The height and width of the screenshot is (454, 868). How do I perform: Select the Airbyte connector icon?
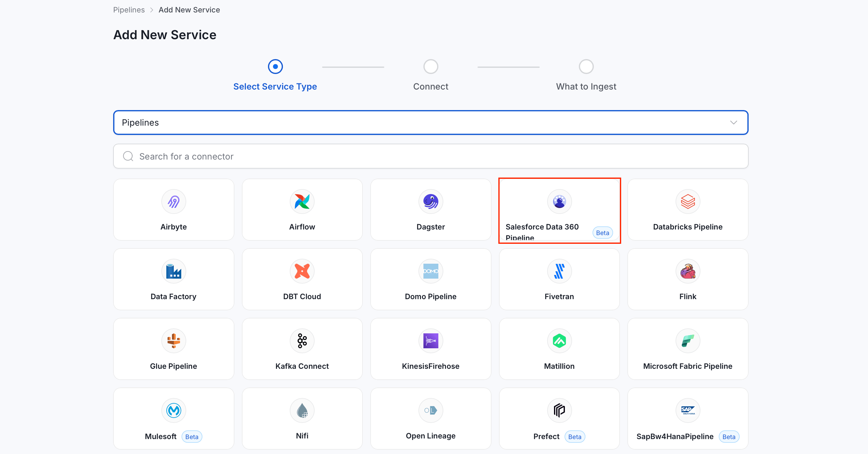173,202
